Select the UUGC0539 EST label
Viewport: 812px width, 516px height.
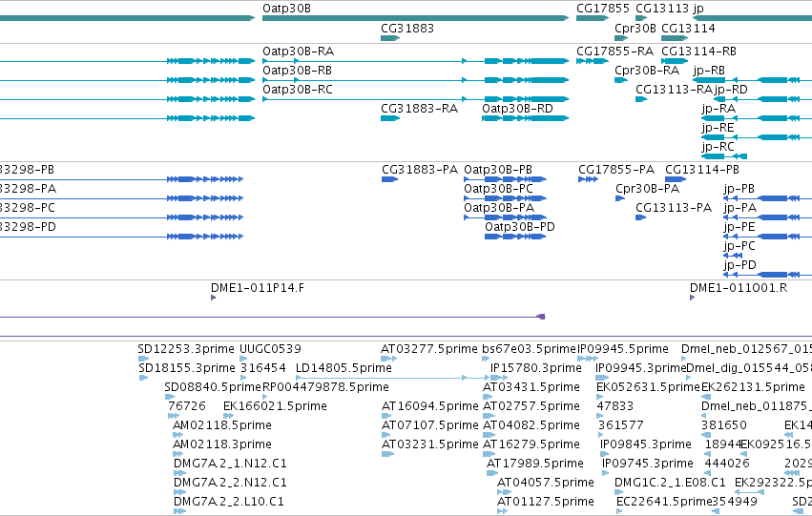270,349
